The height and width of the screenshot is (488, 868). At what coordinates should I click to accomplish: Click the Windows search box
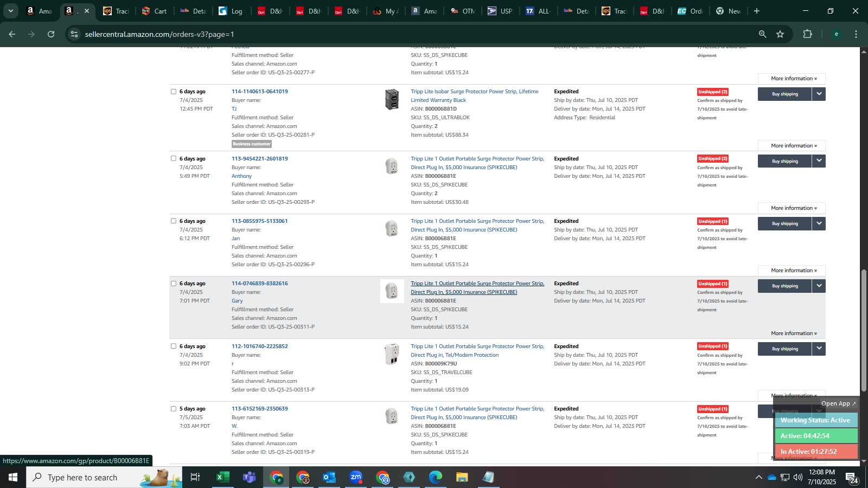(104, 477)
